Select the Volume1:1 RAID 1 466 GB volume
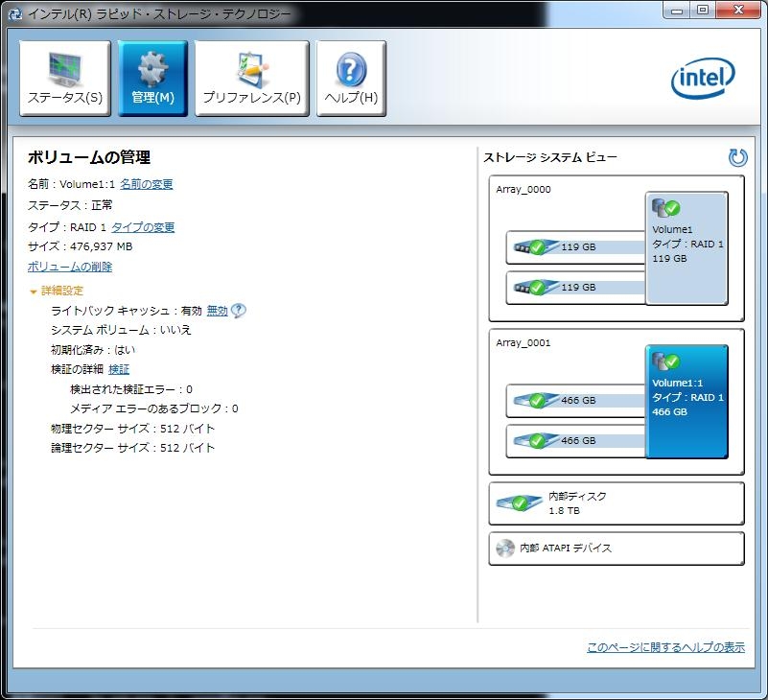This screenshot has height=700, width=768. (687, 402)
